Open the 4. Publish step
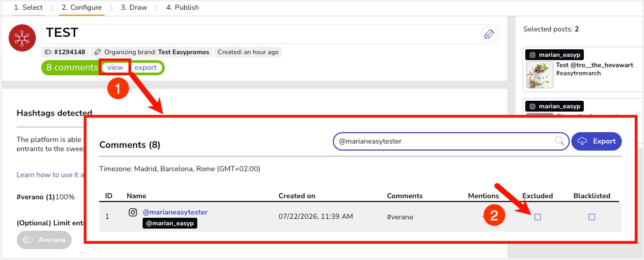 183,8
